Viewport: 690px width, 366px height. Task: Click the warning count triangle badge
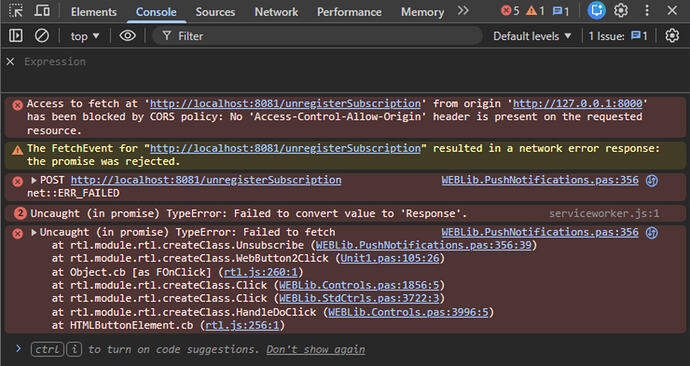pyautogui.click(x=536, y=11)
